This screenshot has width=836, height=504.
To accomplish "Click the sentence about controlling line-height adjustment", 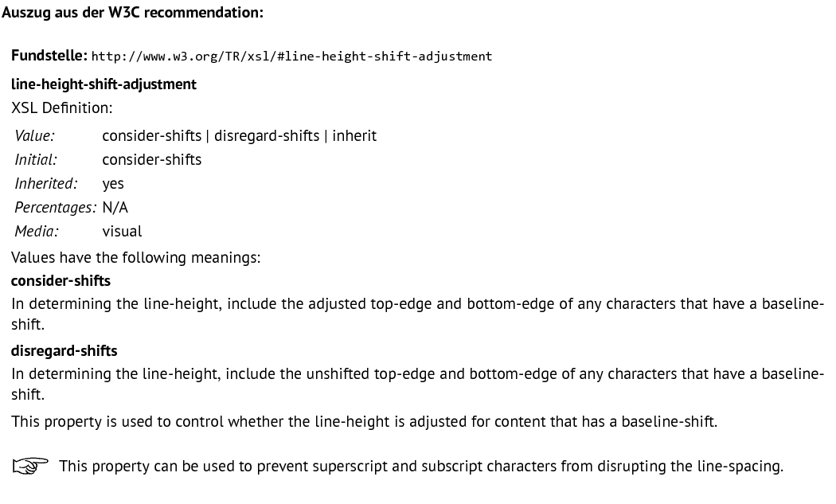I will click(364, 421).
